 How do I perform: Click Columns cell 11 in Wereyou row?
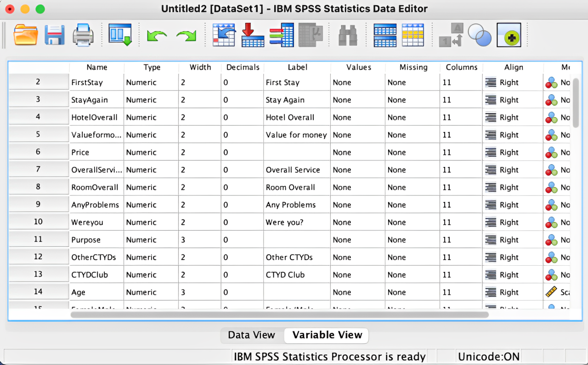[x=461, y=222]
